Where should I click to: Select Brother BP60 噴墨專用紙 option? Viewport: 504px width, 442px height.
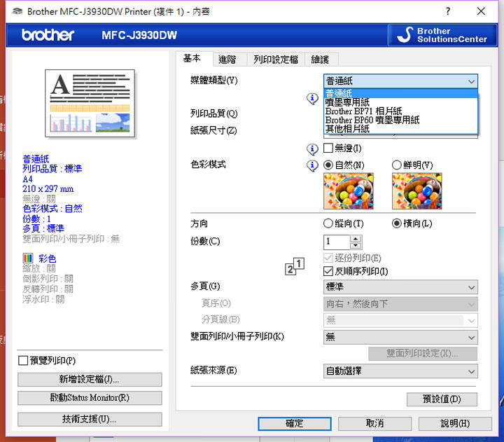point(400,120)
